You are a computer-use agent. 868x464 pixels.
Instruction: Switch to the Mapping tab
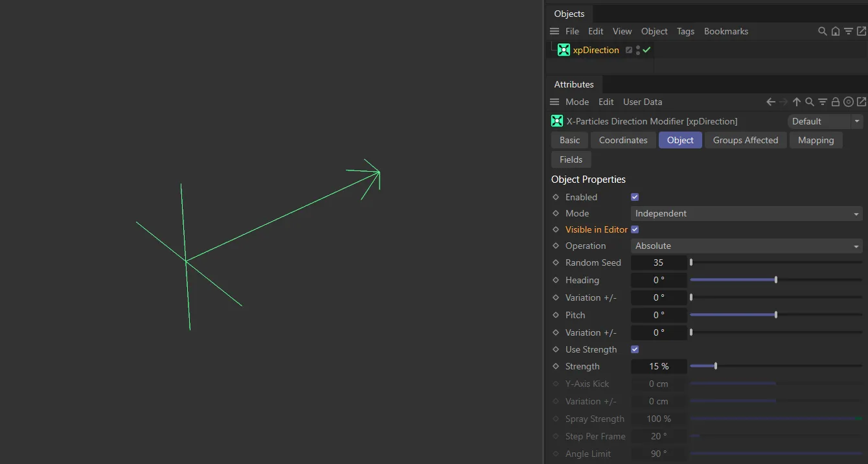pyautogui.click(x=816, y=140)
